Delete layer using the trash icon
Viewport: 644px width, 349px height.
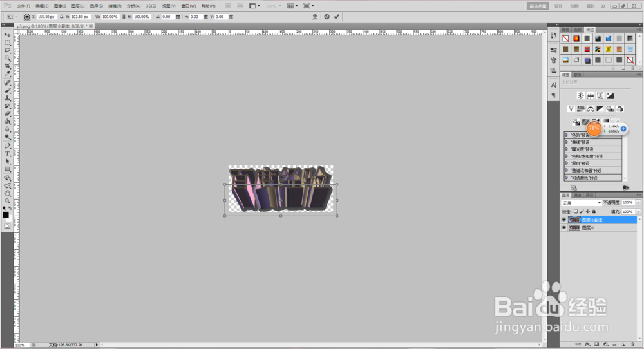pyautogui.click(x=633, y=344)
